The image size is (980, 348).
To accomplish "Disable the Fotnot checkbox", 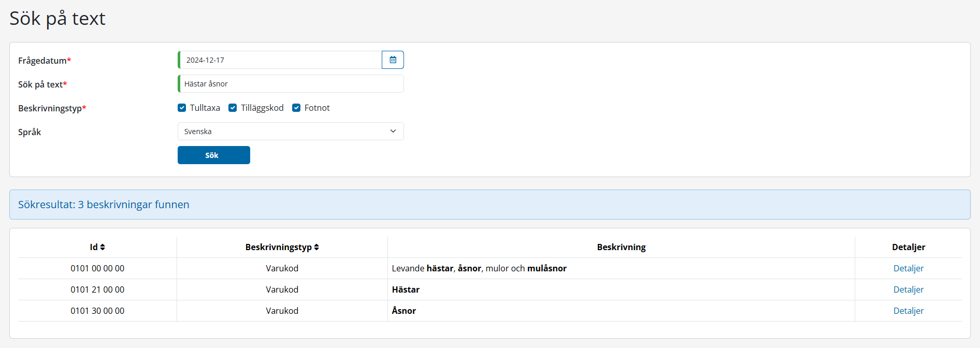I will (296, 108).
